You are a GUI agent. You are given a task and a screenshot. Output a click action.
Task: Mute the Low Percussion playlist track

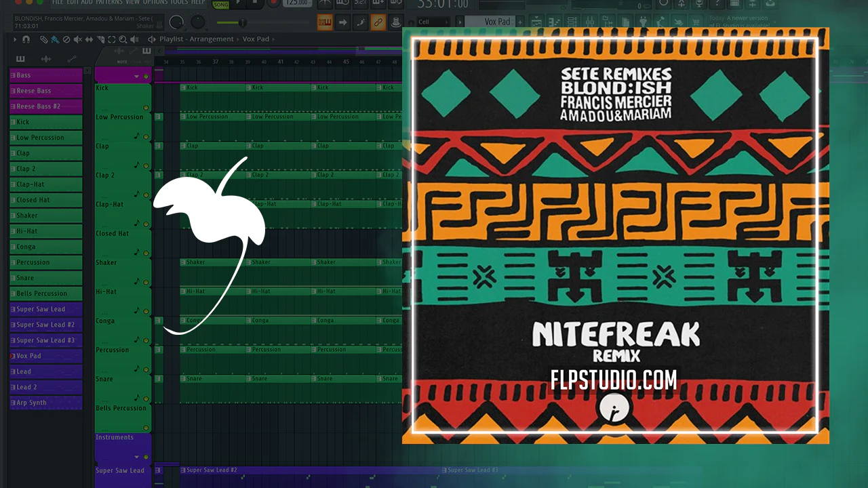(x=146, y=137)
